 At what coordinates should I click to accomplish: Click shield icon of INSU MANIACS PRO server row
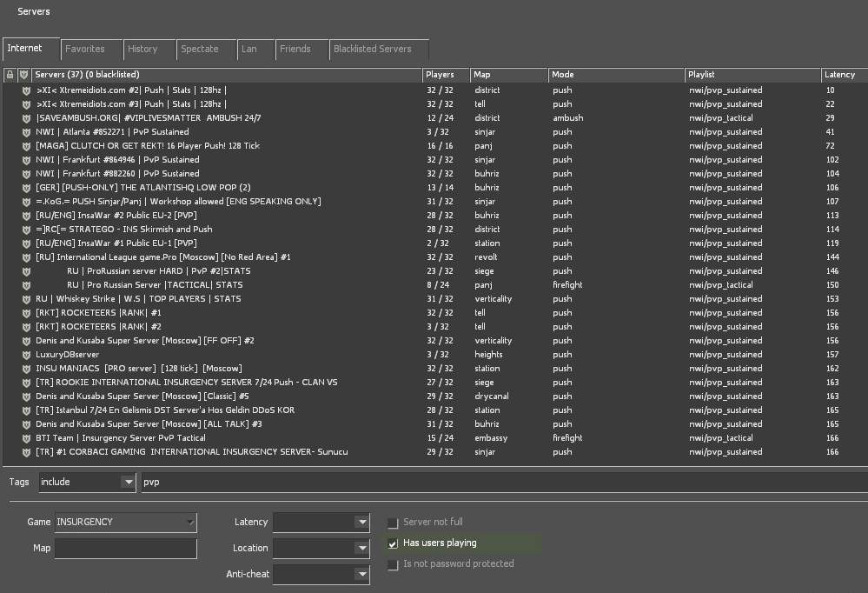[26, 369]
